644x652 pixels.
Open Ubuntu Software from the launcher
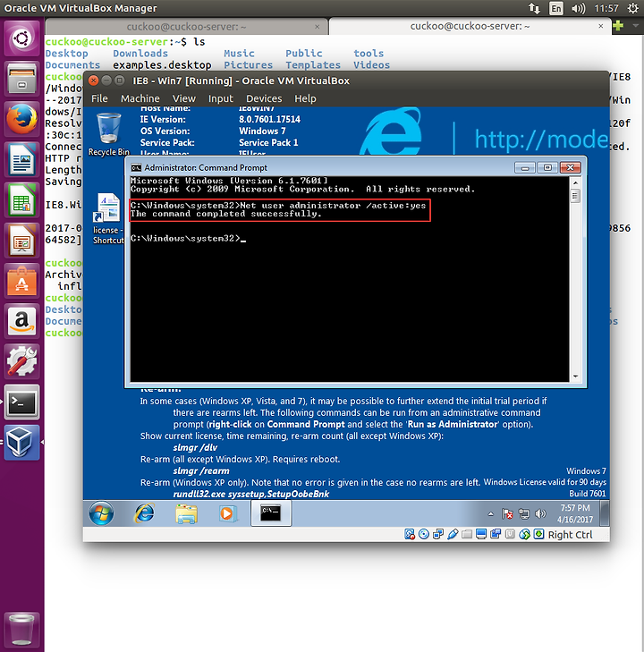pyautogui.click(x=21, y=281)
